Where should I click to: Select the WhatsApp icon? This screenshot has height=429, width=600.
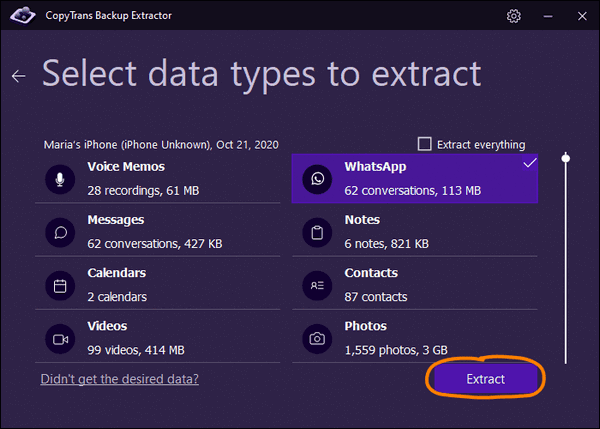(x=317, y=179)
